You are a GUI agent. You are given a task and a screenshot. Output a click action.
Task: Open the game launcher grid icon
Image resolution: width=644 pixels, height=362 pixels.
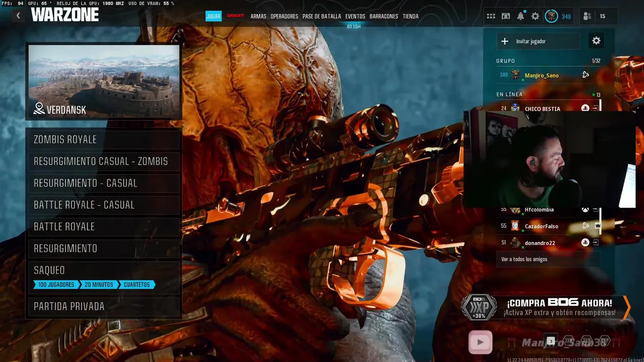tap(491, 16)
